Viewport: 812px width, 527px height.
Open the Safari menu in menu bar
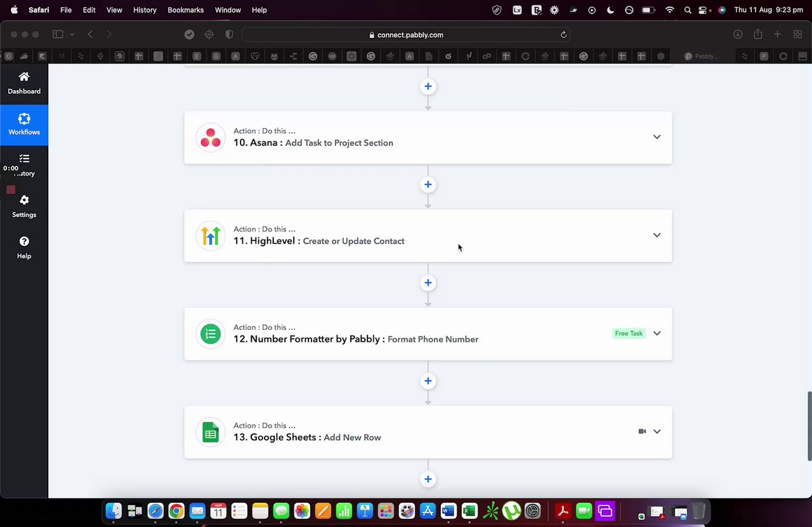(x=39, y=10)
